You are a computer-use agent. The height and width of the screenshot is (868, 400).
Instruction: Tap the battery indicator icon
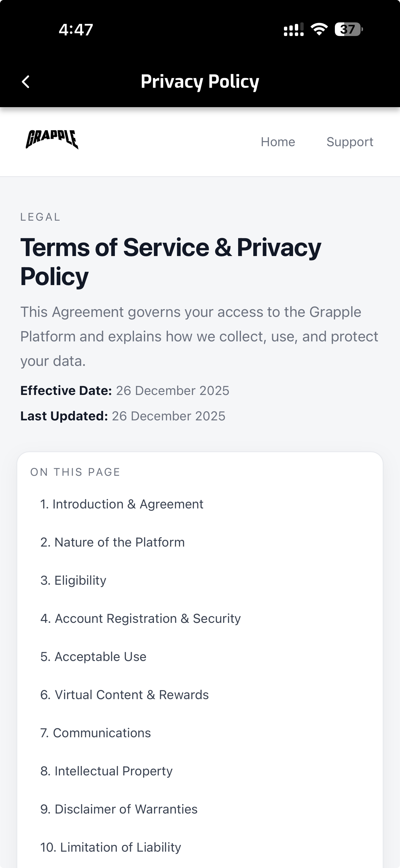pyautogui.click(x=348, y=29)
